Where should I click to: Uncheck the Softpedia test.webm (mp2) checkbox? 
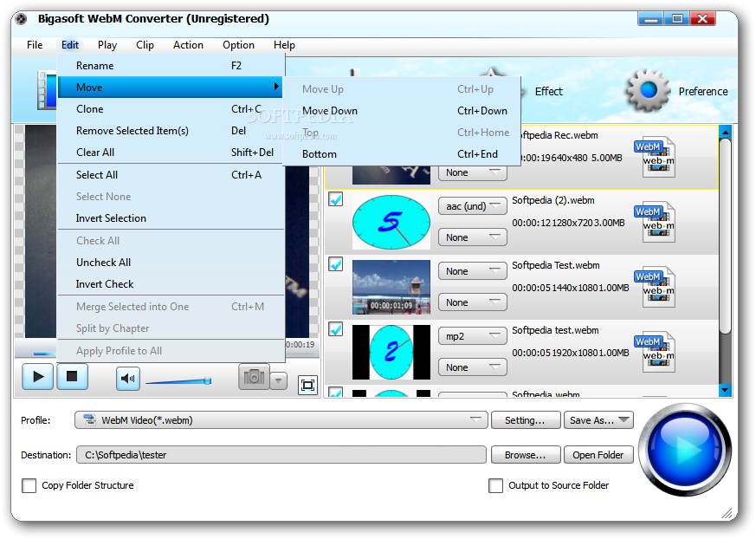tap(336, 329)
